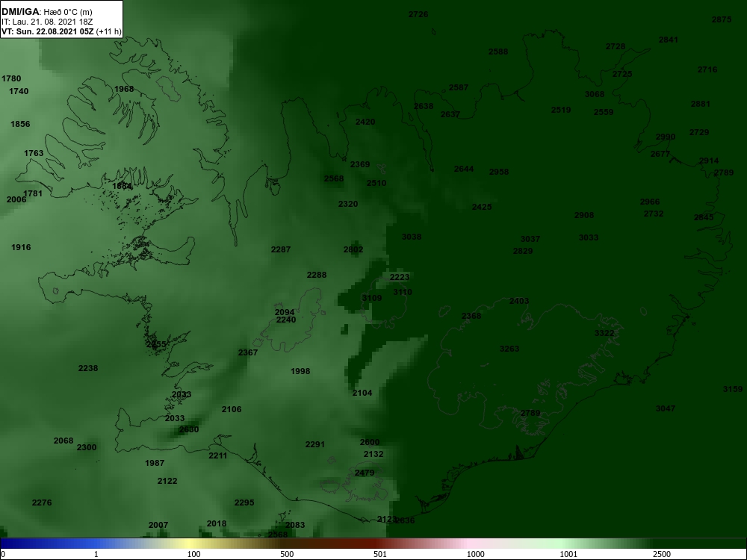747x560 pixels.
Task: Select the '1000' label on the color scale
Action: [x=475, y=554]
